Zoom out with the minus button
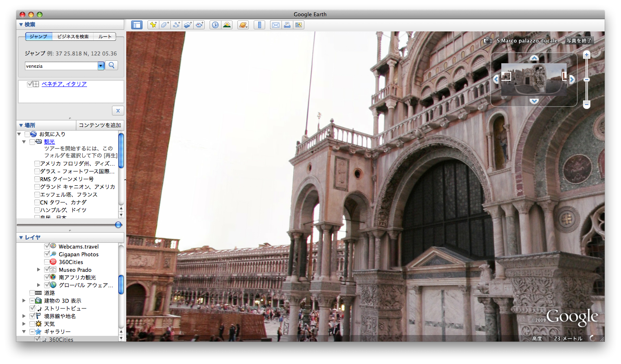 (x=587, y=105)
